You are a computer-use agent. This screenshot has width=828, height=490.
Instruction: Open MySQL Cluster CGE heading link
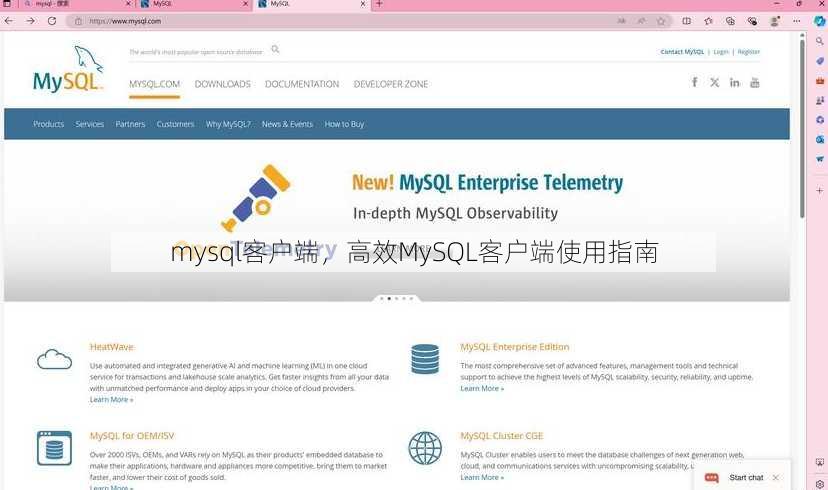pos(502,436)
